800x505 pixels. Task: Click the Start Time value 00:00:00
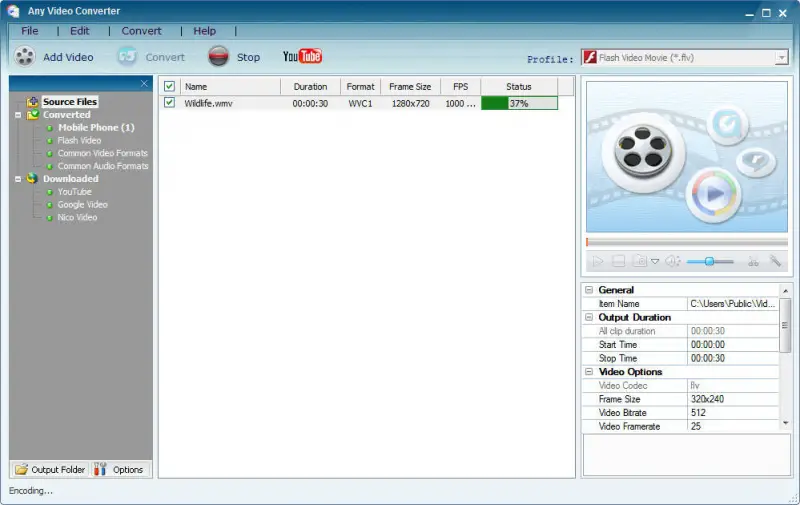pyautogui.click(x=733, y=344)
